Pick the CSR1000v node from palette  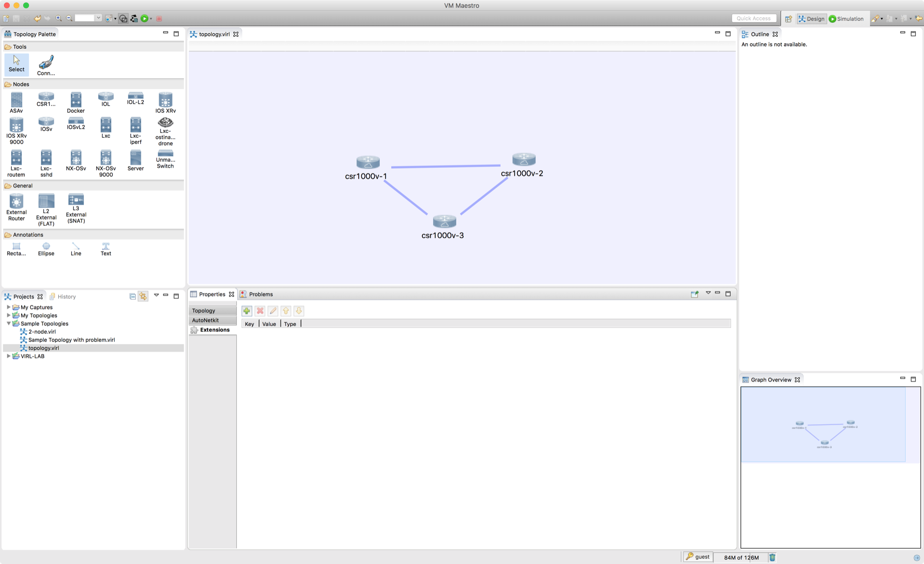coord(46,100)
